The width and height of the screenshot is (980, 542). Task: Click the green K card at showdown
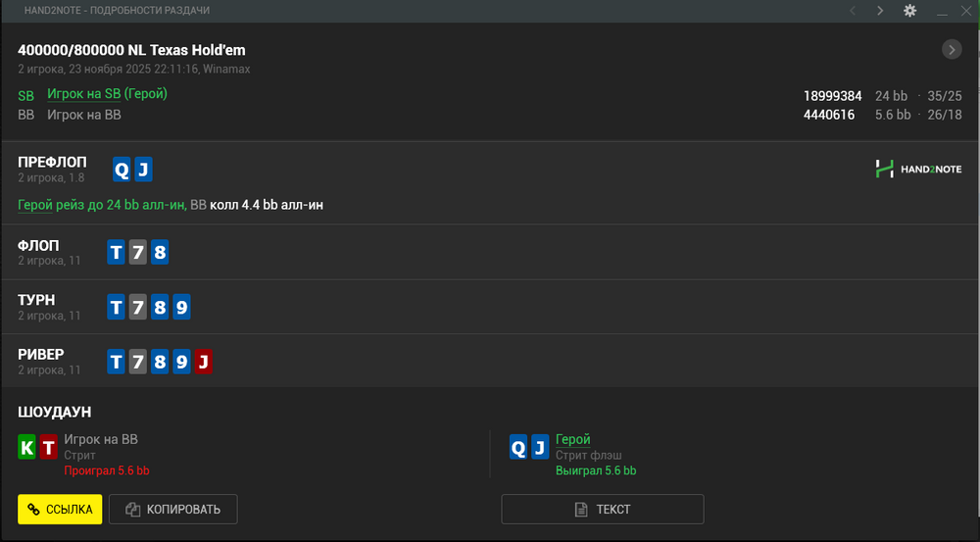[27, 448]
